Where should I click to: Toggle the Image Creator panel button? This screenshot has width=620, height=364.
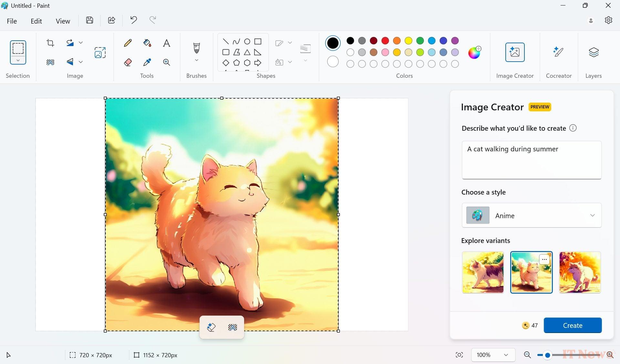point(515,52)
